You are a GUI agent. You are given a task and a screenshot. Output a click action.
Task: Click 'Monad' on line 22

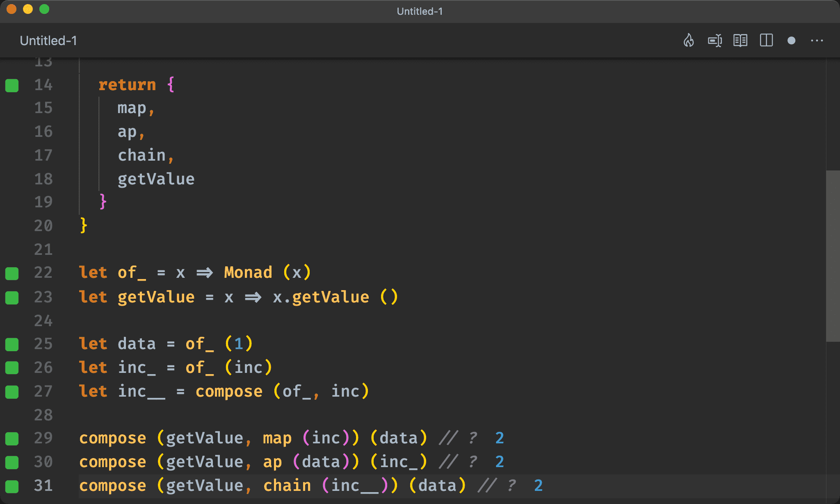click(x=248, y=272)
